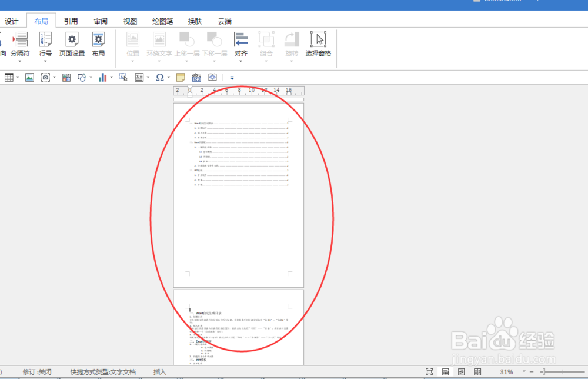
Task: Switch to full screen view icon
Action: pyautogui.click(x=429, y=372)
